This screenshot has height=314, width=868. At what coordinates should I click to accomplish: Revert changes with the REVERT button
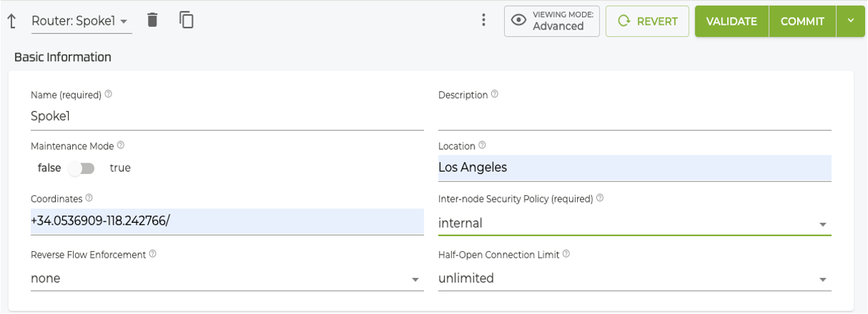coord(647,21)
